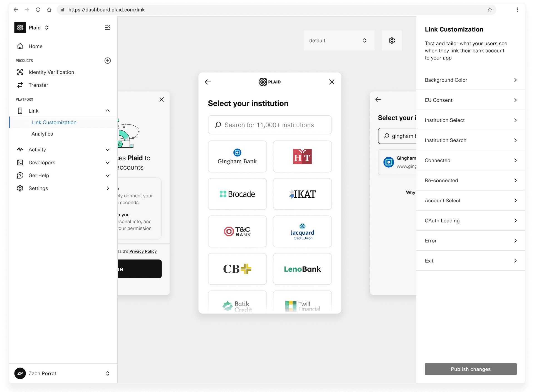Toggle the EU Consent customization option
Screen dimensions: 534x392
click(471, 100)
